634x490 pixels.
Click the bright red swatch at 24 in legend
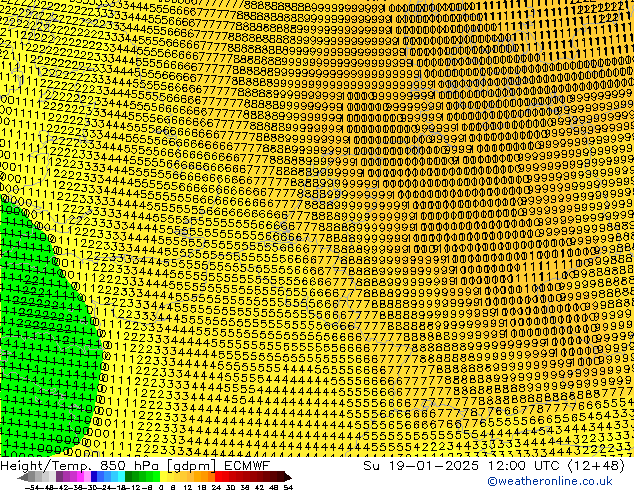coord(218,477)
